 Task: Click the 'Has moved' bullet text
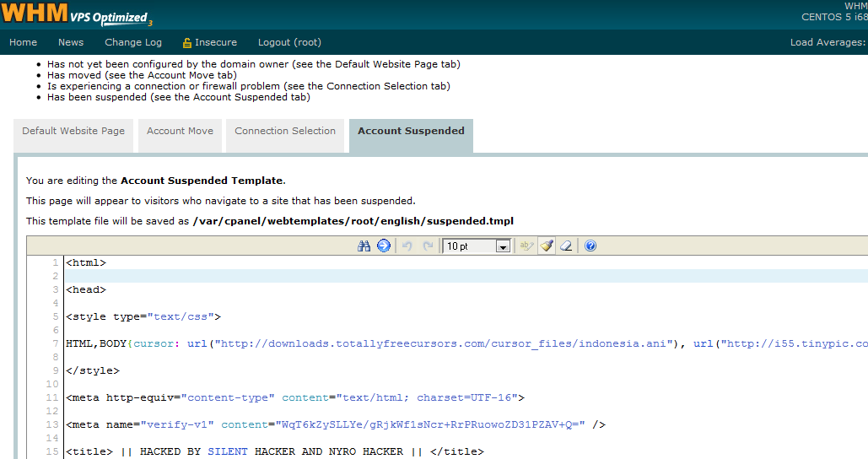point(142,75)
